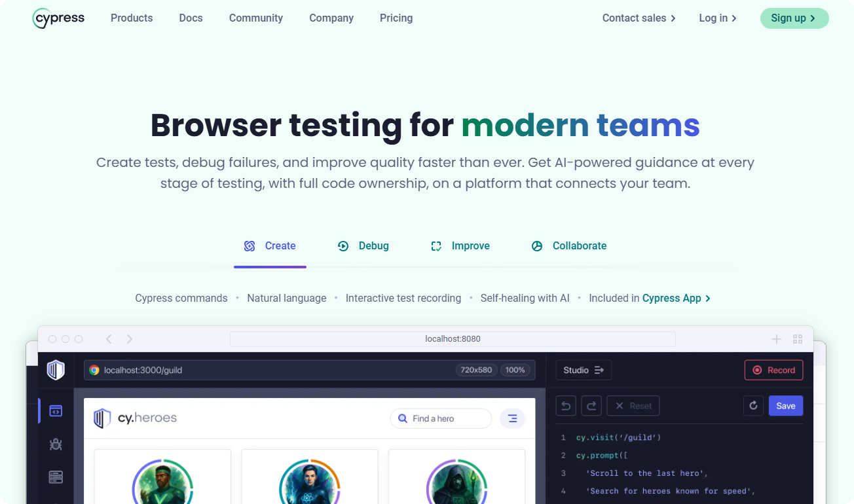Click the redo arrow button in Studio
The height and width of the screenshot is (504, 854).
tap(591, 406)
